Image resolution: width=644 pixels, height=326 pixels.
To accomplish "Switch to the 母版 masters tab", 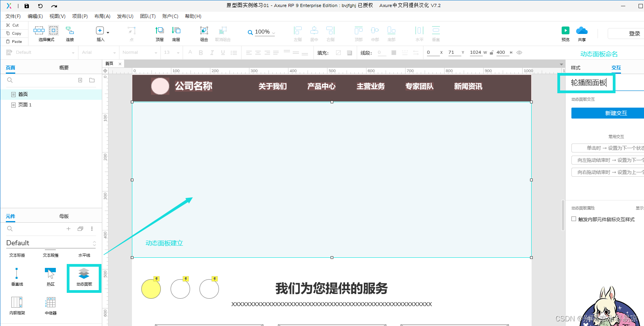I will (x=64, y=216).
